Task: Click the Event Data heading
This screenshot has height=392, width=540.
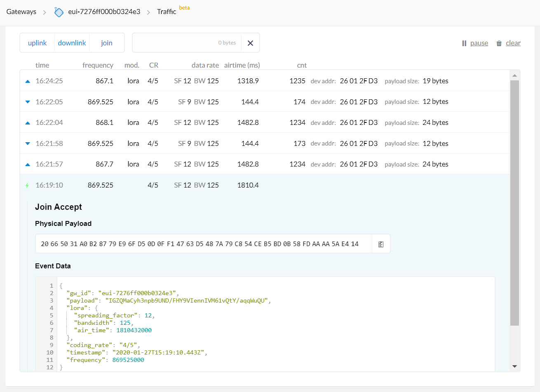Action: (53, 266)
